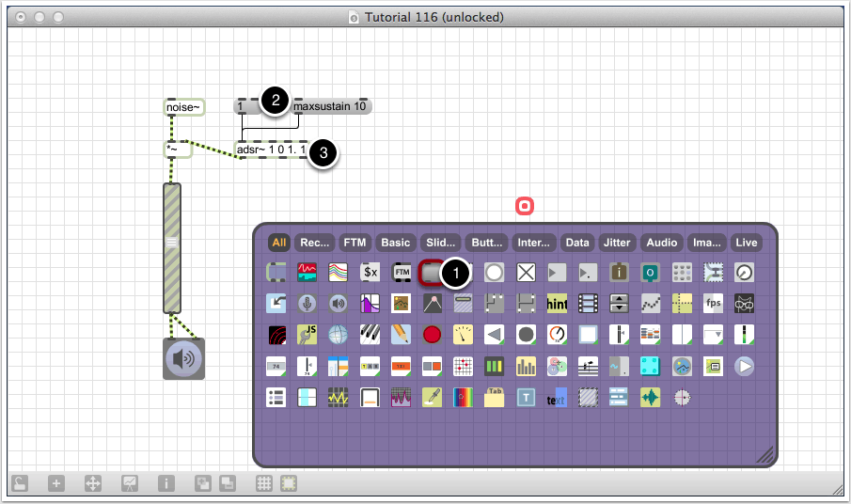Open the Audio category tab
The width and height of the screenshot is (851, 504).
[661, 243]
